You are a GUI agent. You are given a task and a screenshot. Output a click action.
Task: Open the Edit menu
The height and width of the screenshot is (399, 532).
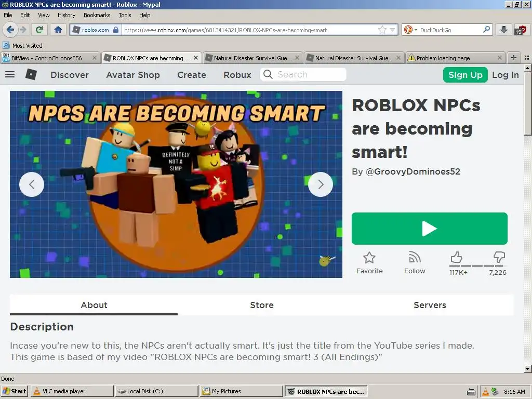[x=25, y=15]
